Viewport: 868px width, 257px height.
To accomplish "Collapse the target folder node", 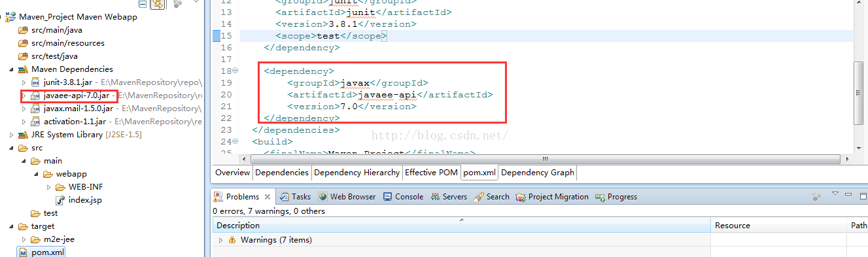I will [x=11, y=226].
